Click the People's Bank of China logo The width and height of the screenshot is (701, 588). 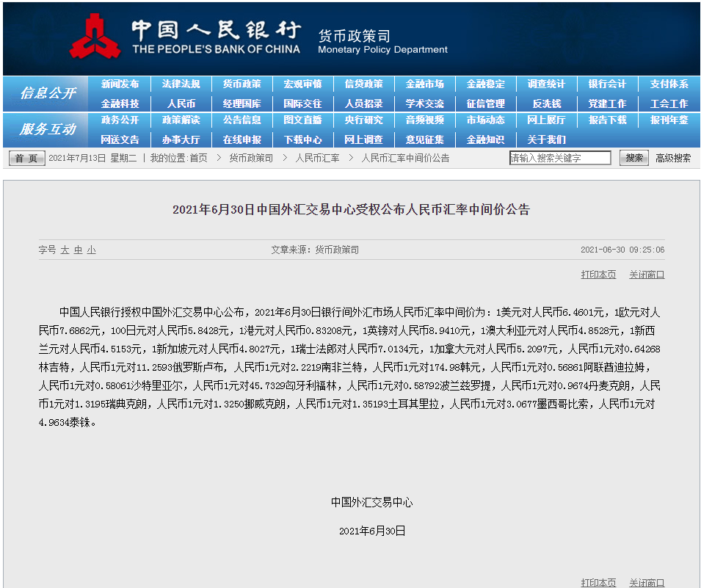click(95, 37)
